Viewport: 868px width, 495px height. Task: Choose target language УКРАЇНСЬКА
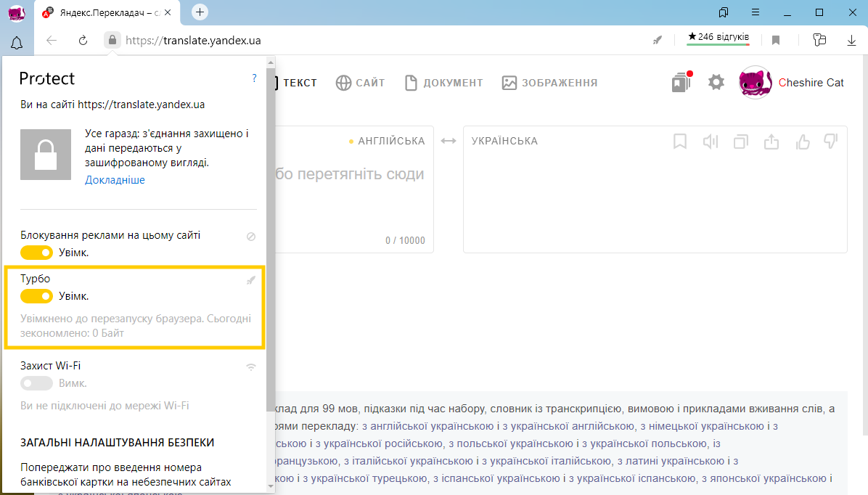[x=504, y=142]
